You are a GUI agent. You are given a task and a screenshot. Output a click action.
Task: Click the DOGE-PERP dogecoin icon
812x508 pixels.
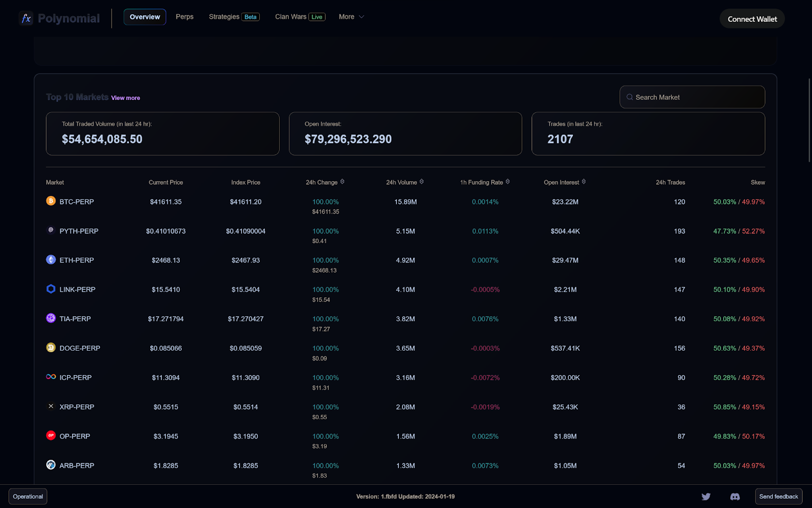(x=51, y=348)
